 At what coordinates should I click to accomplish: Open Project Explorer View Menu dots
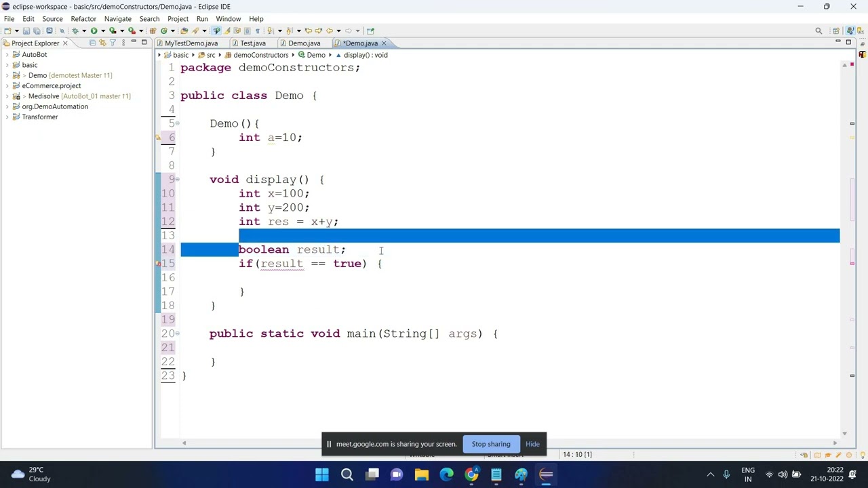coord(123,43)
